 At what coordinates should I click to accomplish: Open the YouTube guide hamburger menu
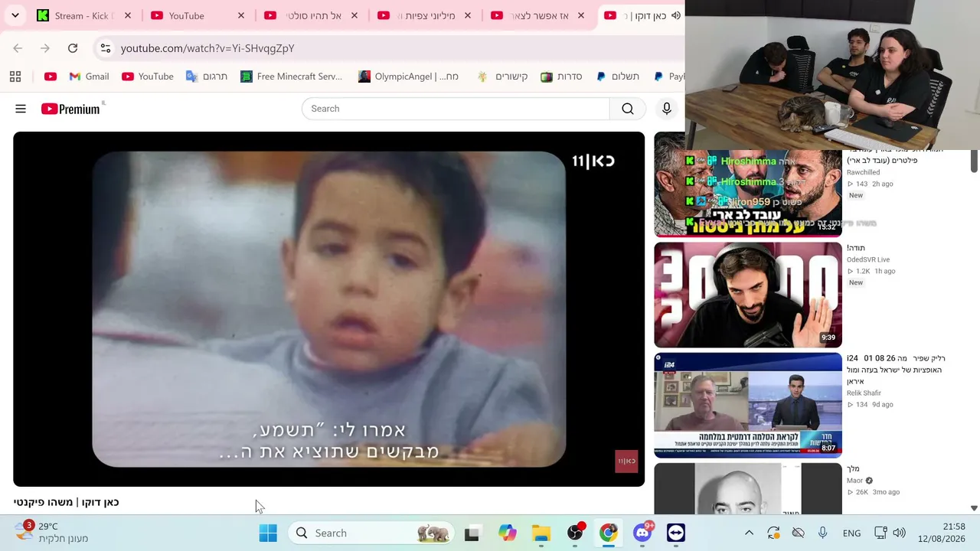(x=21, y=109)
